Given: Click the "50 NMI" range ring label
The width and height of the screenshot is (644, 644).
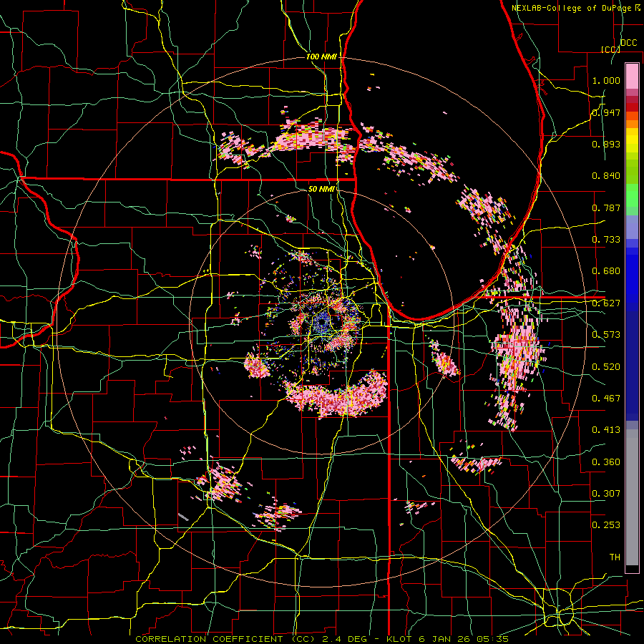Looking at the screenshot, I should [321, 189].
